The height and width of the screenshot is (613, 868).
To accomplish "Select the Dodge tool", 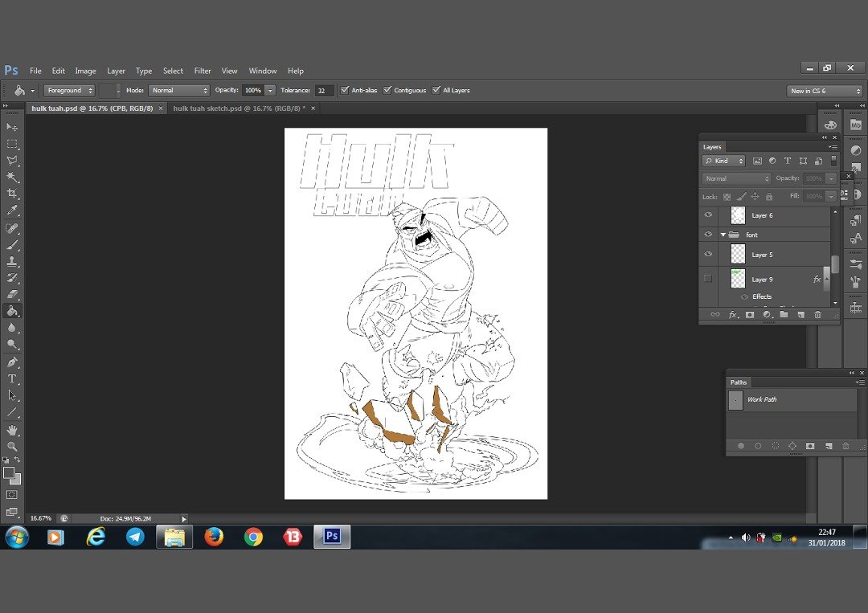I will tap(11, 344).
